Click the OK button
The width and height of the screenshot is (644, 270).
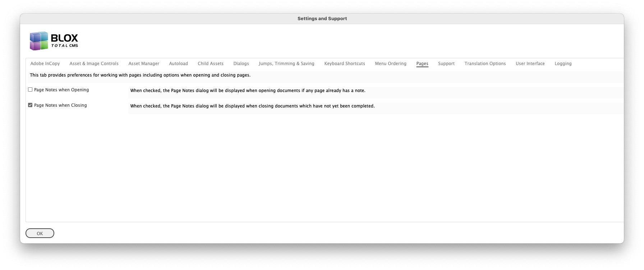[x=40, y=233]
